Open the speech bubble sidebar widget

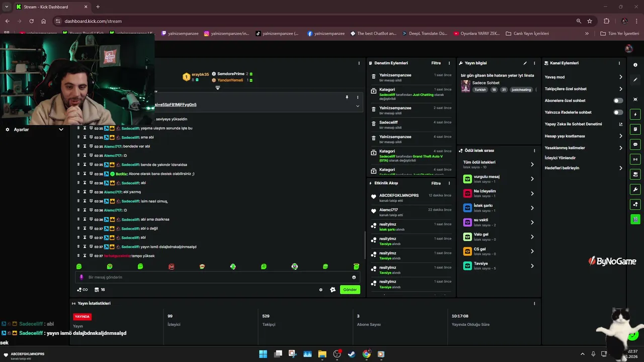635,144
